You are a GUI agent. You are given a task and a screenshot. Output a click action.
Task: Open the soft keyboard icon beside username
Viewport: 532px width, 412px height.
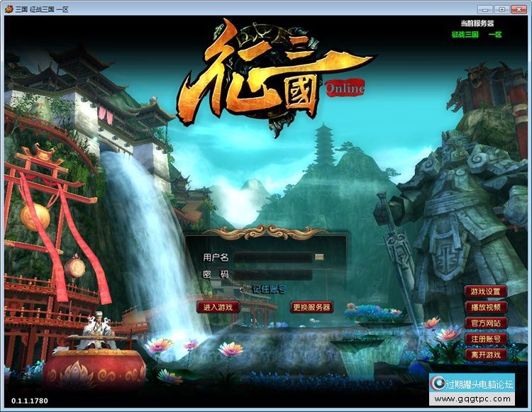tap(319, 257)
